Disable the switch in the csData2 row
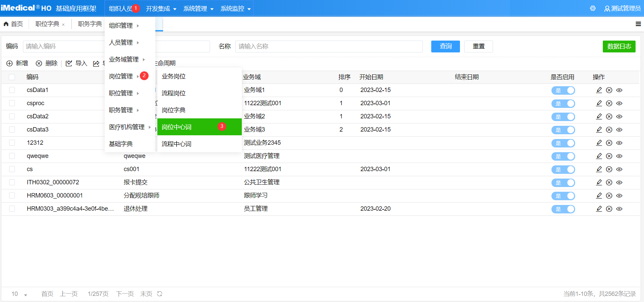The width and height of the screenshot is (644, 302). pyautogui.click(x=563, y=117)
